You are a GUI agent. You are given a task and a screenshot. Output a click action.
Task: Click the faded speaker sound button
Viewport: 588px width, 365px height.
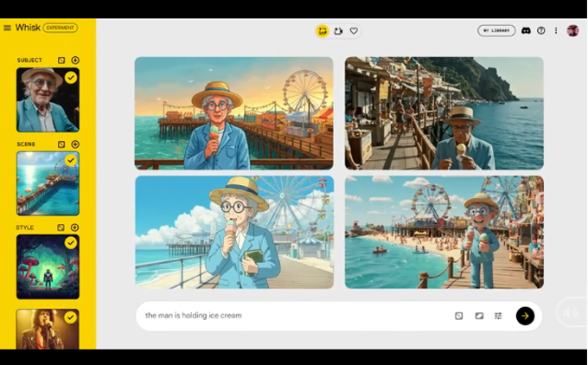pyautogui.click(x=570, y=312)
